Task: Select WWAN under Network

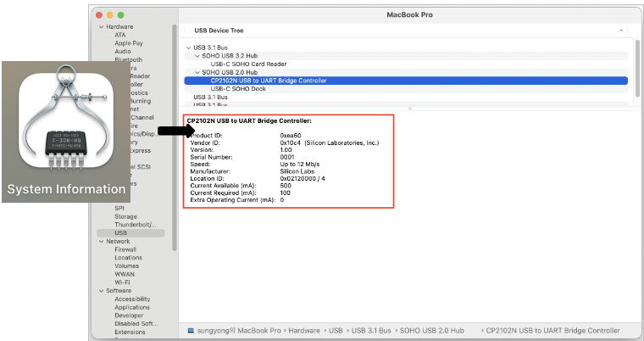Action: pyautogui.click(x=125, y=274)
